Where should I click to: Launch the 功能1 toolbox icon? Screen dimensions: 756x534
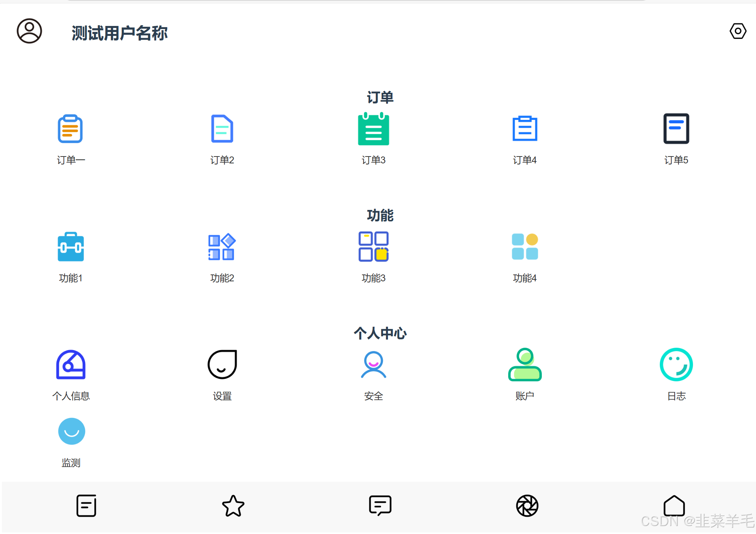click(x=71, y=247)
